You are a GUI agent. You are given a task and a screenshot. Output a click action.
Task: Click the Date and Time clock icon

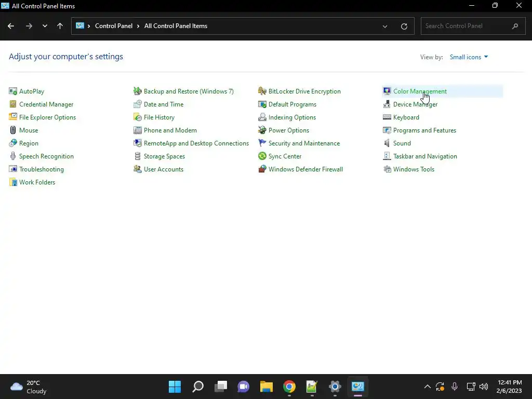tap(137, 104)
